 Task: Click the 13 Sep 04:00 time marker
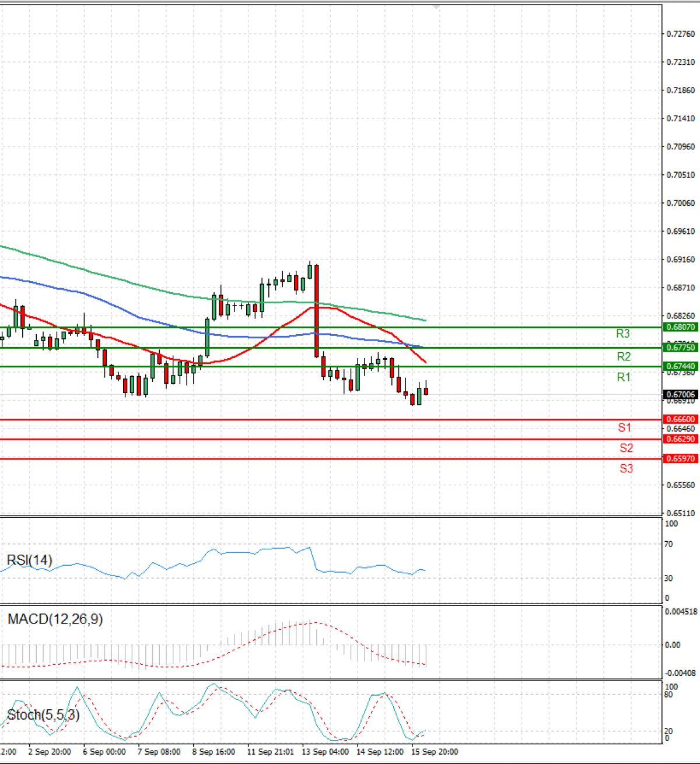325,752
